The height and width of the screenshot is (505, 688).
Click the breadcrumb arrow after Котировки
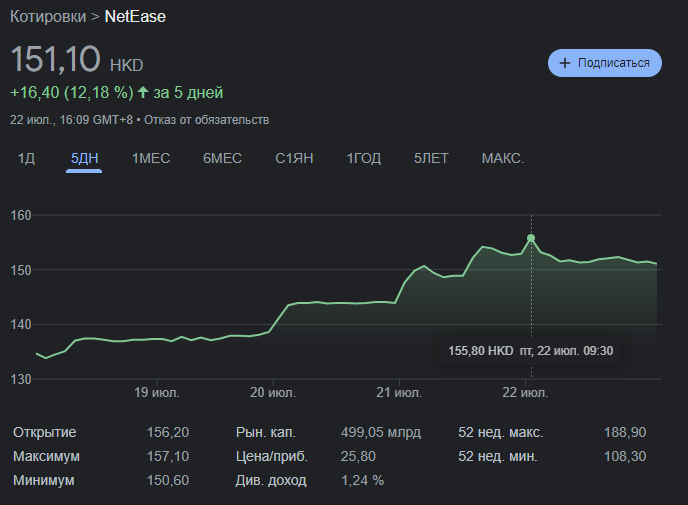pyautogui.click(x=95, y=16)
